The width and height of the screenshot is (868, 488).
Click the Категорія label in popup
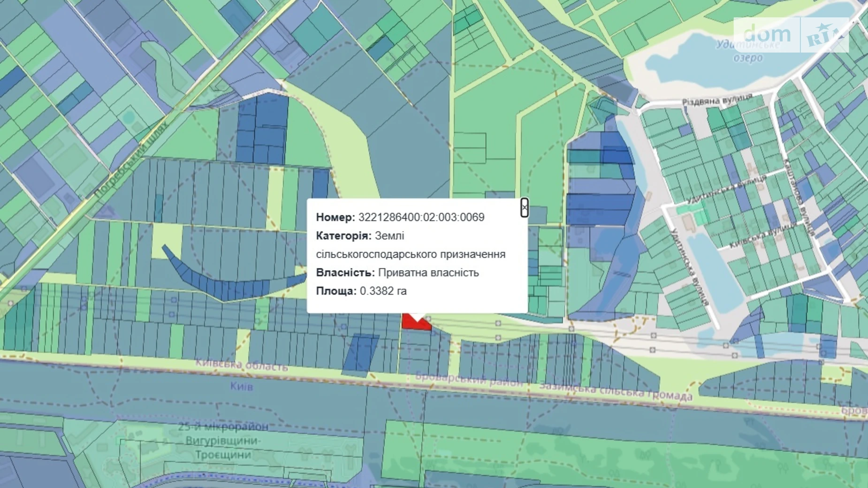click(x=343, y=236)
